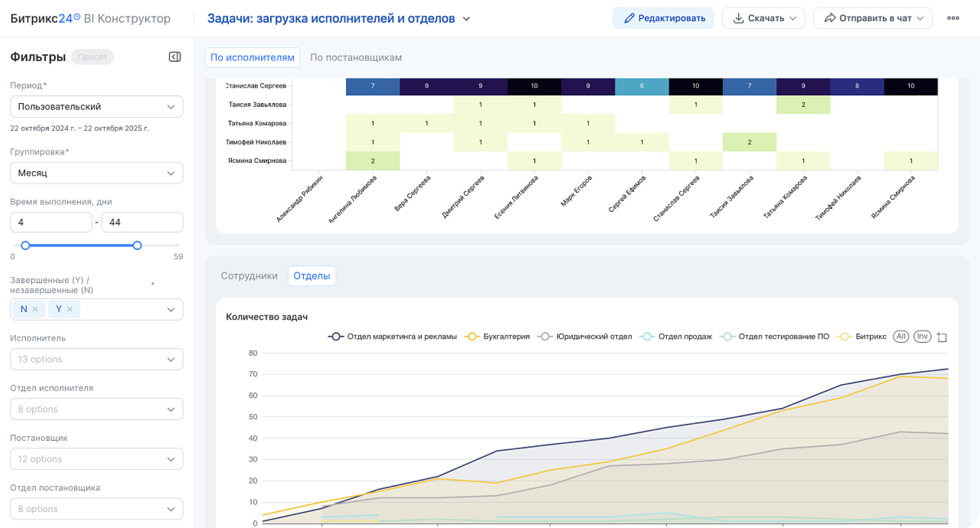The height and width of the screenshot is (528, 980).
Task: Click the Скачать download button
Action: (763, 18)
